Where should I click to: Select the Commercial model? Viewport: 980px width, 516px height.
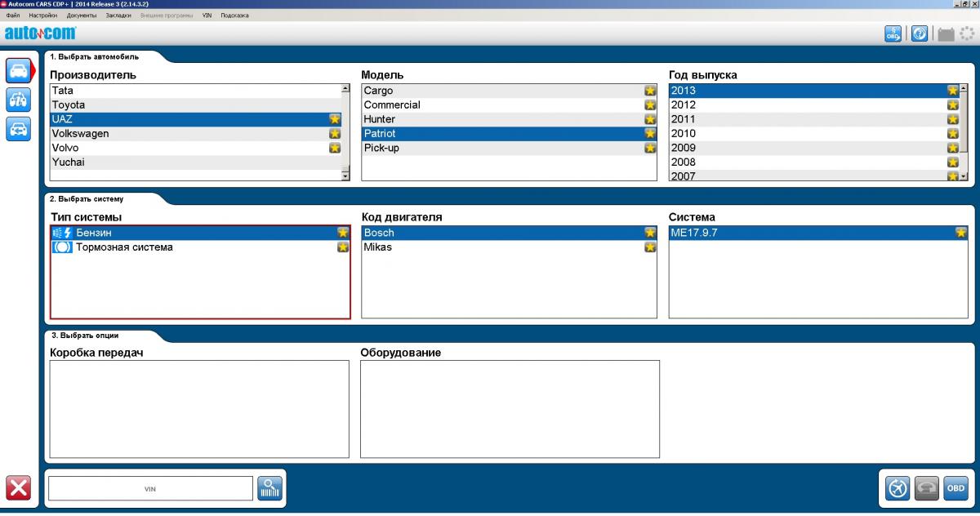509,105
